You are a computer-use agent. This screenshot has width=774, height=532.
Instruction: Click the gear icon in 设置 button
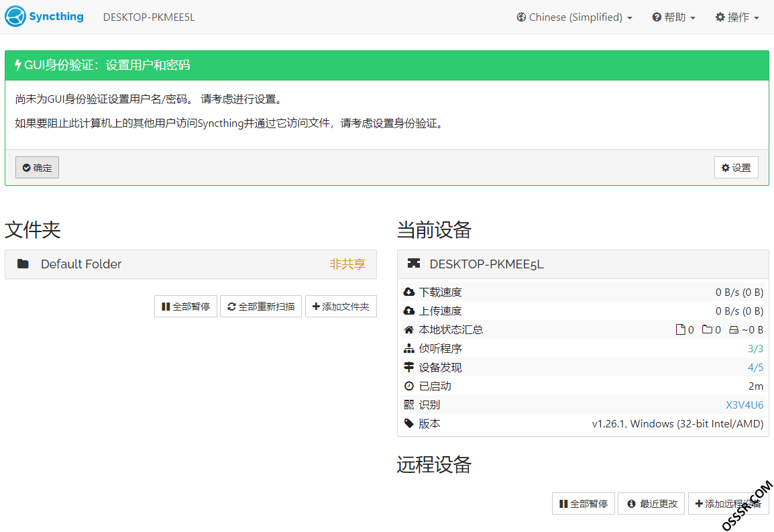pyautogui.click(x=725, y=168)
